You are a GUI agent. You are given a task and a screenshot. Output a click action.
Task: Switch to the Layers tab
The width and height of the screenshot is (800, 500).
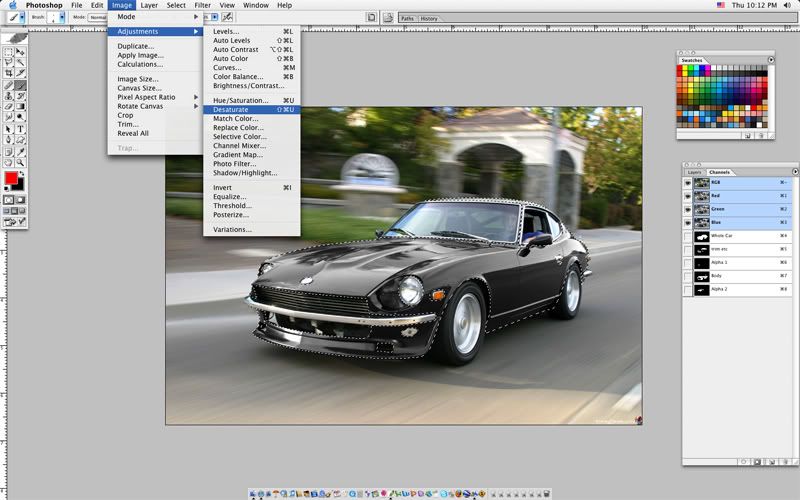click(694, 172)
